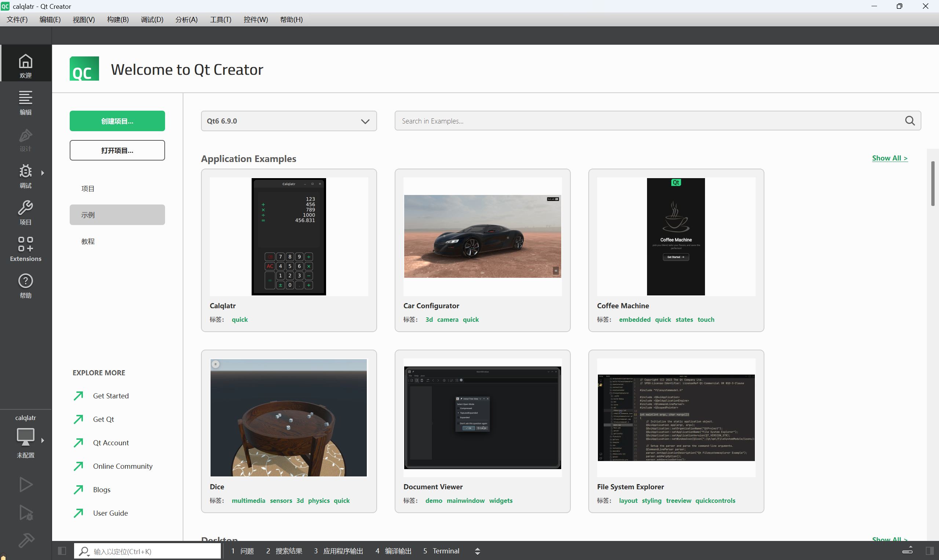Click the Qt Account arrow icon
The width and height of the screenshot is (939, 560).
click(x=78, y=443)
